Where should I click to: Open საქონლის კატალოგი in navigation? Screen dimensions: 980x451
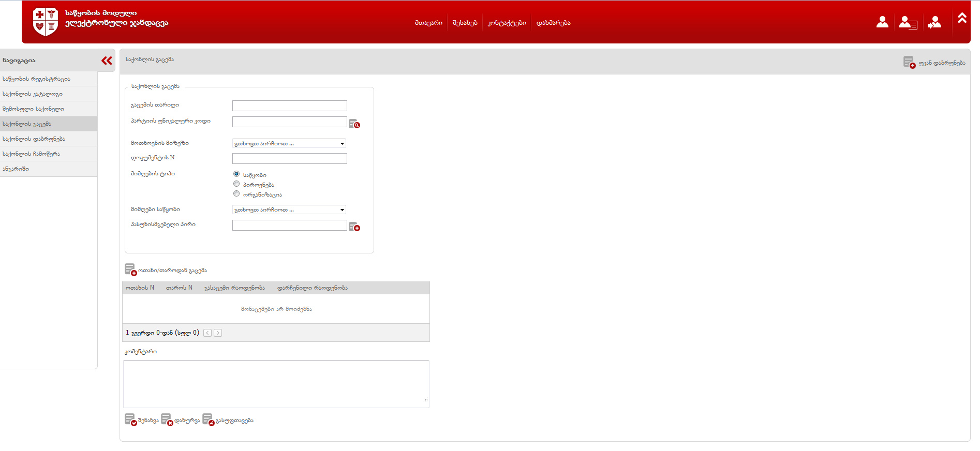33,94
